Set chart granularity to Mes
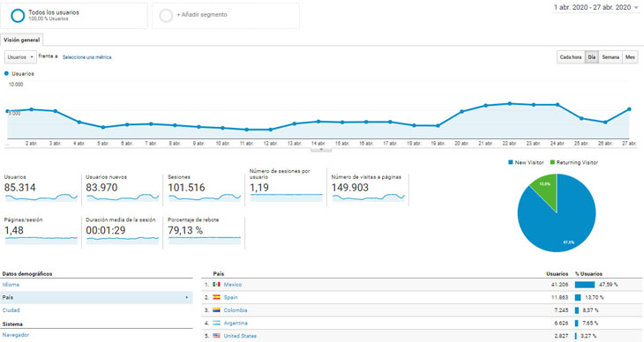The width and height of the screenshot is (644, 342). [x=630, y=57]
